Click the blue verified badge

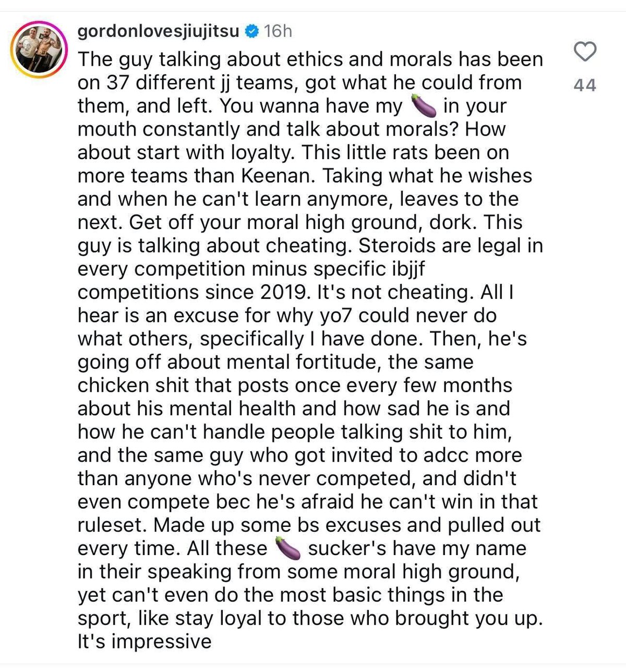tap(252, 32)
